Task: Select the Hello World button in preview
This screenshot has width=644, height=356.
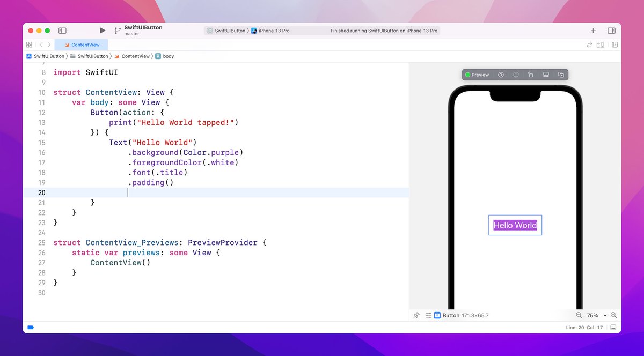Action: point(515,225)
